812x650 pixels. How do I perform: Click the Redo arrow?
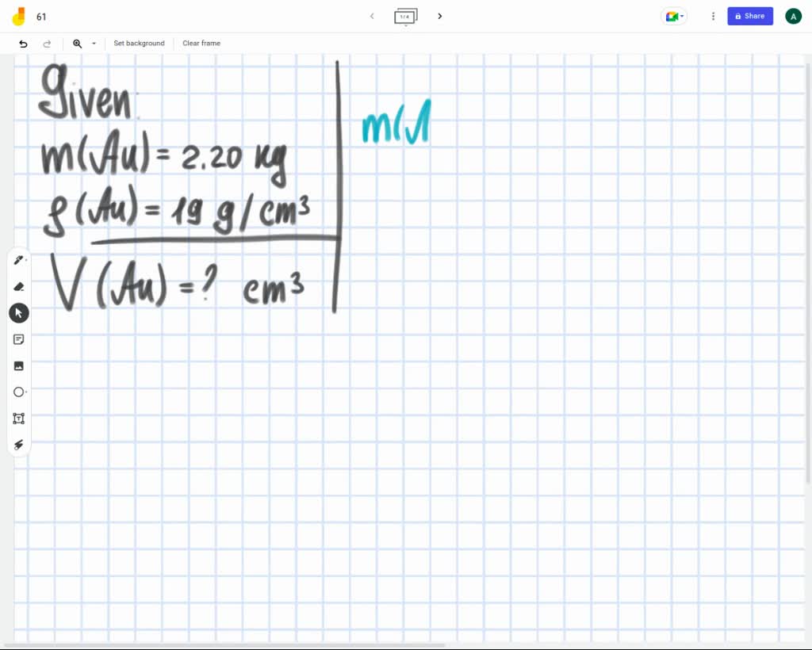click(47, 44)
